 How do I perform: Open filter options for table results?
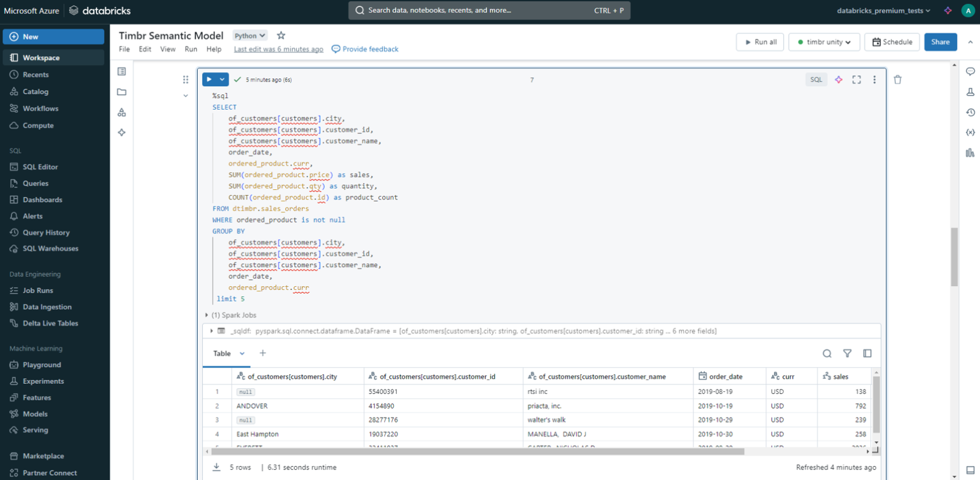[847, 353]
